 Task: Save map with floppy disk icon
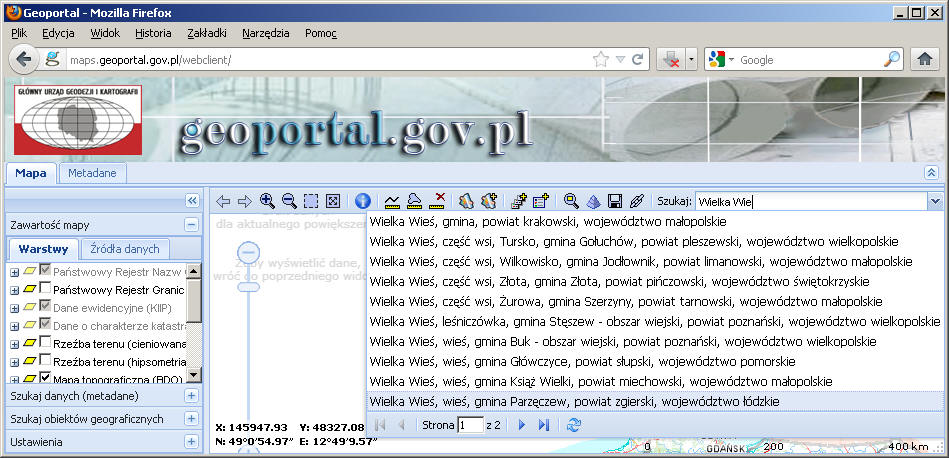coord(615,201)
